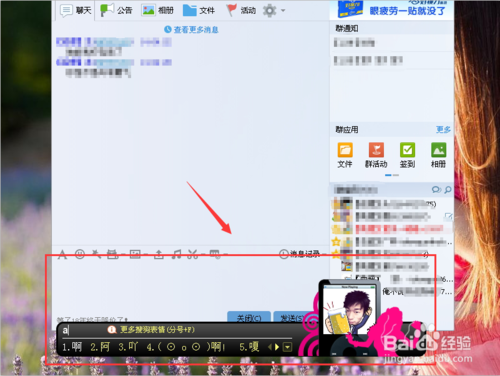Click the upload file arrow icon

point(159,255)
